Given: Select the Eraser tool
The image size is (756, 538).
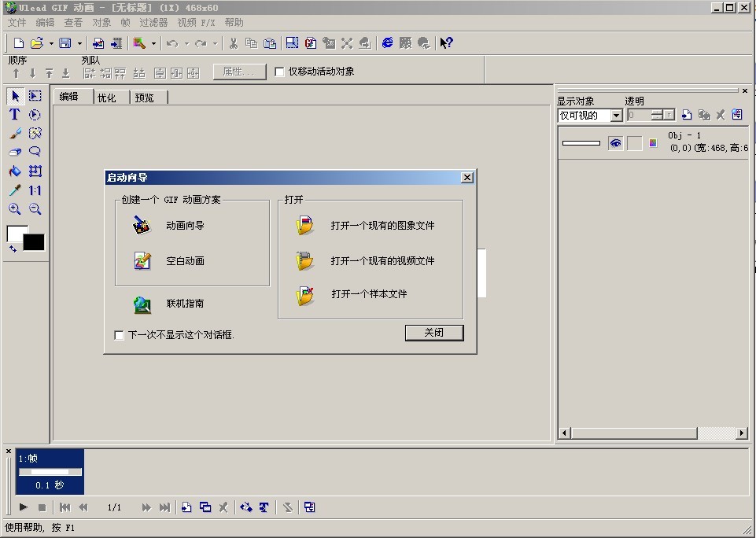Looking at the screenshot, I should (15, 152).
